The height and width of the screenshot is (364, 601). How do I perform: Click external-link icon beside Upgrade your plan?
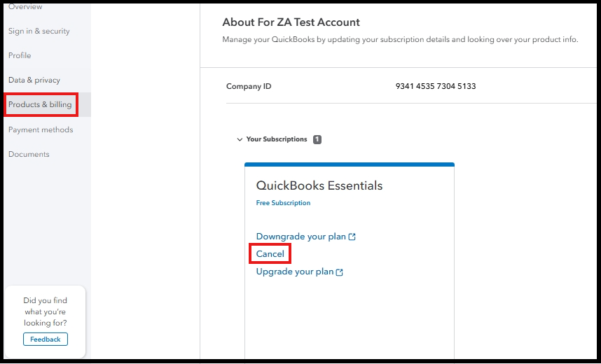[x=340, y=272]
